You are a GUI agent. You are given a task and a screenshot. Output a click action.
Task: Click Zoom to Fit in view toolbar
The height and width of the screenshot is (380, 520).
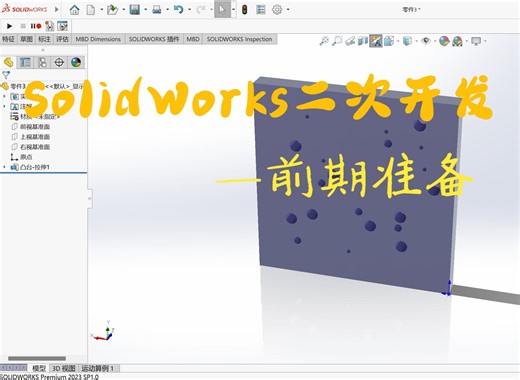coord(324,41)
